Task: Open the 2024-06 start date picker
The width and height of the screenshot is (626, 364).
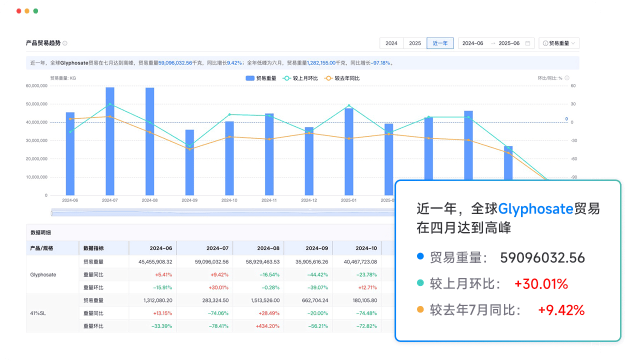Action: point(473,43)
